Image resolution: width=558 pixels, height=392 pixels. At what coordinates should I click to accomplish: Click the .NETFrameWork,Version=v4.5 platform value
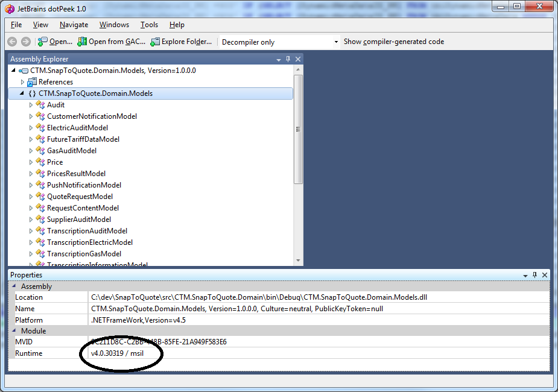(138, 320)
